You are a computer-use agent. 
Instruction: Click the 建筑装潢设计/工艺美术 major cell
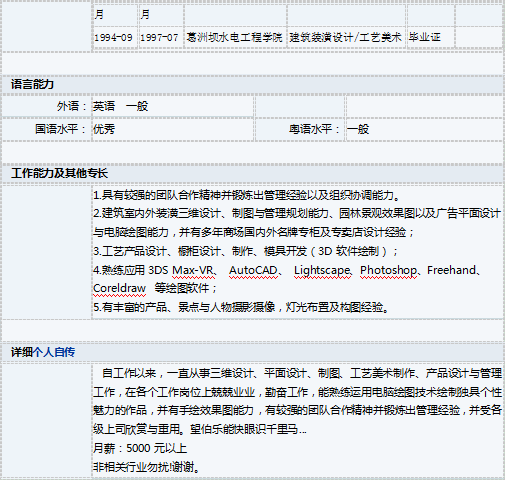tap(345, 38)
